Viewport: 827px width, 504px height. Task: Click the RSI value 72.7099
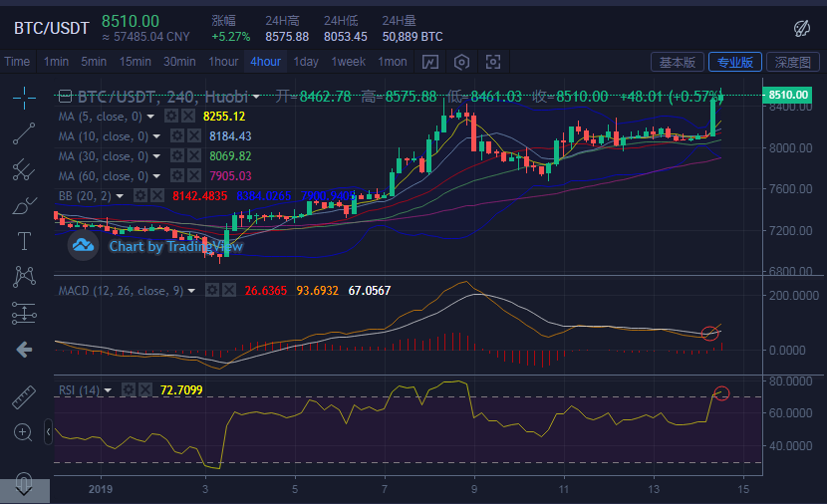[181, 390]
